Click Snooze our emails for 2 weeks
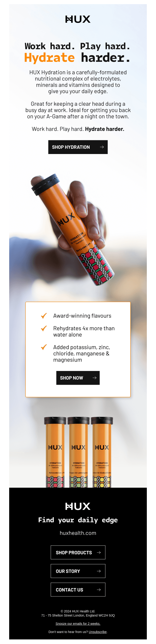156x644 pixels. [x=78, y=623]
